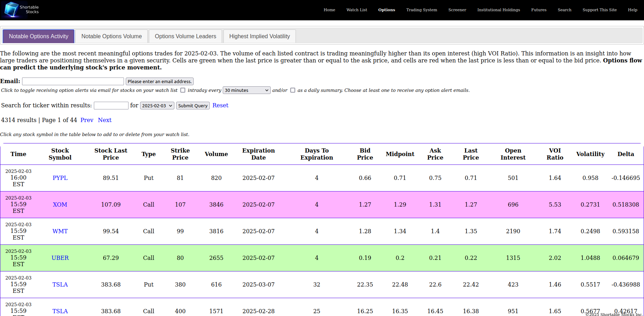Click the UBER stock symbol
The image size is (644, 316).
[60, 258]
